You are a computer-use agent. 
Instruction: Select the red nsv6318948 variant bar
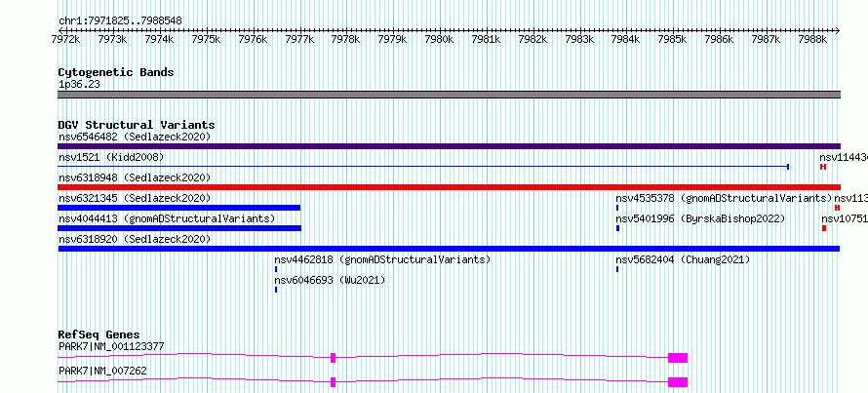pos(449,187)
